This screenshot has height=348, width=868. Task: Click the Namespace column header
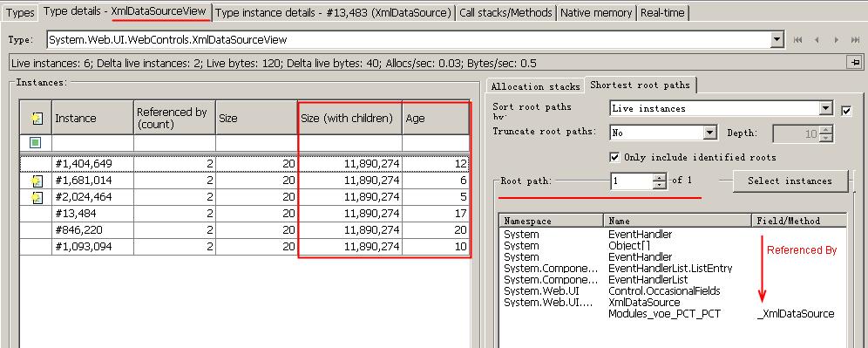click(550, 221)
